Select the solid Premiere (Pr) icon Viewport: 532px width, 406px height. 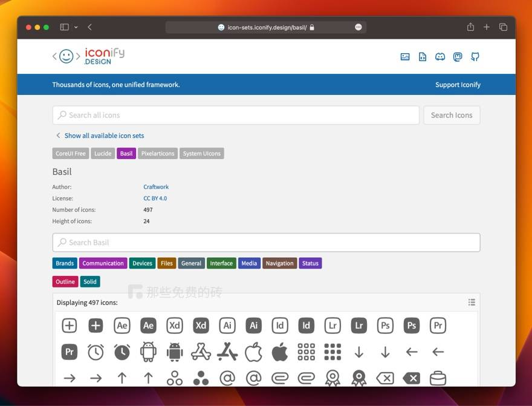69,352
